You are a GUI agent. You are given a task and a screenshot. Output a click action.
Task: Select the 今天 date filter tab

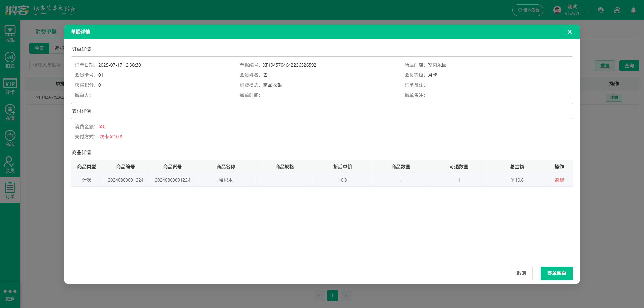tap(39, 48)
